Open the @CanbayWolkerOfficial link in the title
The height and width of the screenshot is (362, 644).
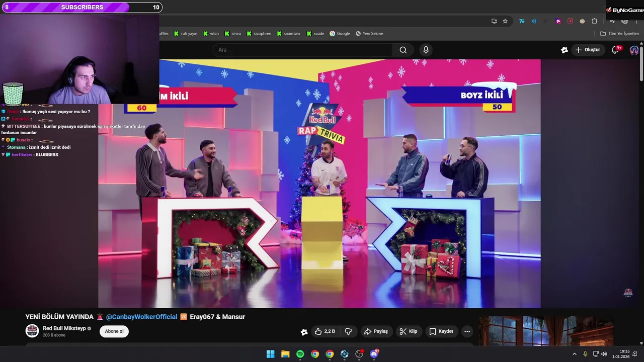pos(141,317)
